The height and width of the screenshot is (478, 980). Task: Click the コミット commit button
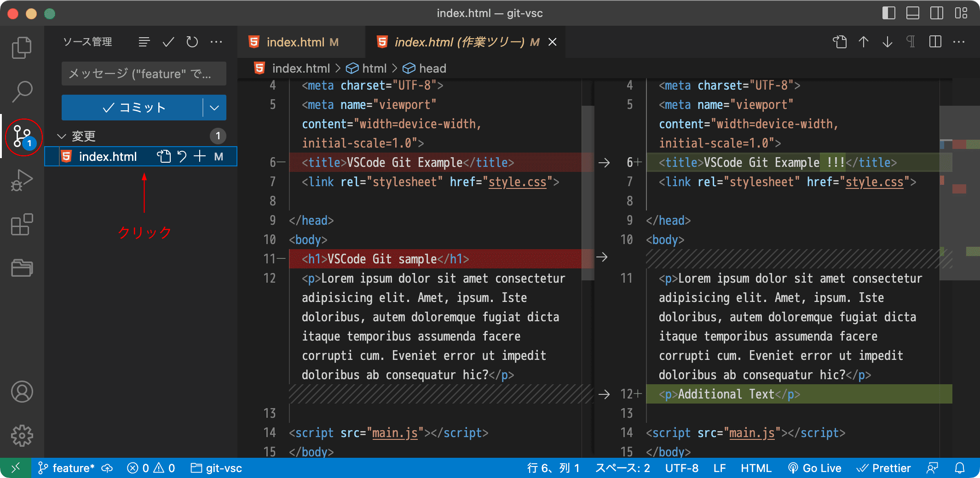click(133, 108)
